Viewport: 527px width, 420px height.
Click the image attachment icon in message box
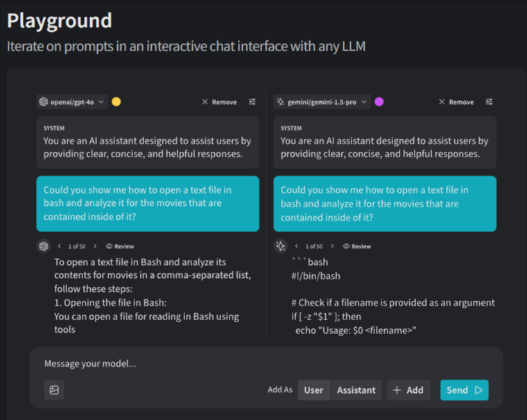click(x=54, y=390)
